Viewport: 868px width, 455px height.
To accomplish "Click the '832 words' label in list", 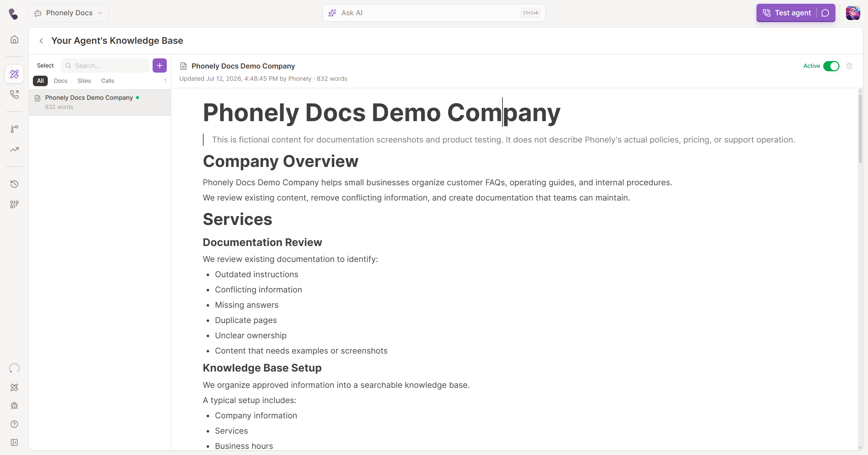I will (x=59, y=107).
